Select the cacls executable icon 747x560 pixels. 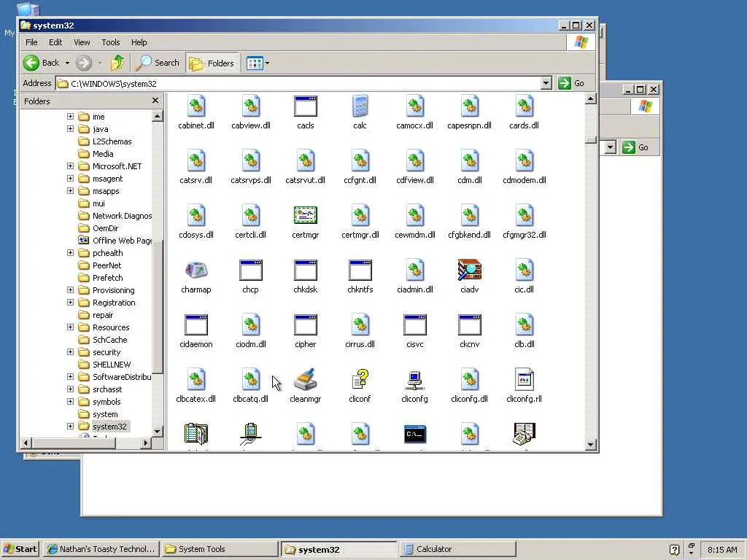pyautogui.click(x=306, y=106)
